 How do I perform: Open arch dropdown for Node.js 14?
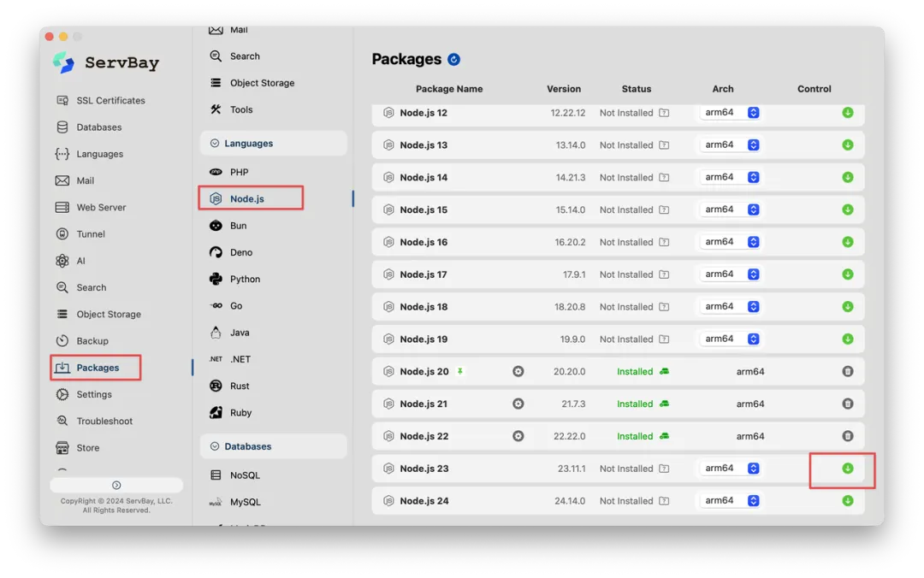pyautogui.click(x=730, y=177)
